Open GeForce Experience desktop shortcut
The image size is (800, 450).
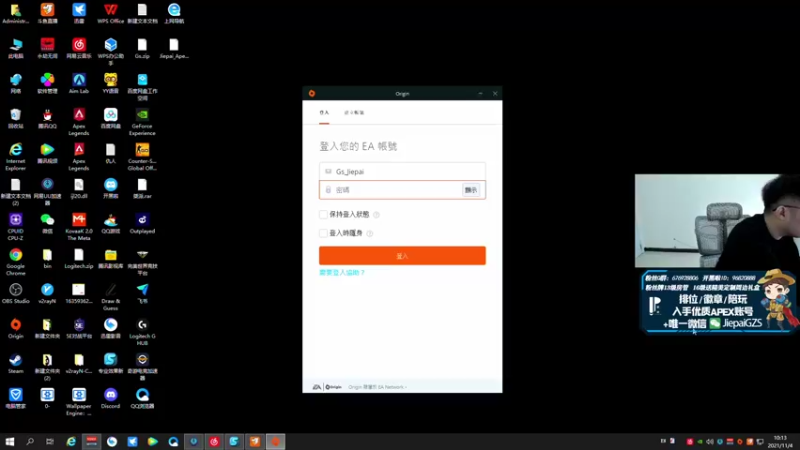click(142, 122)
